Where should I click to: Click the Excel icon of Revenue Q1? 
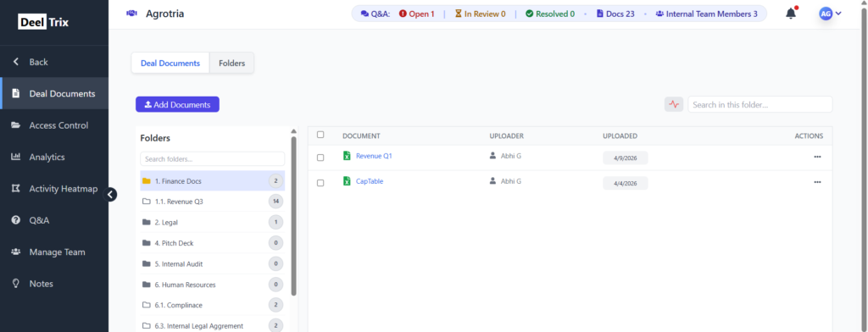347,156
